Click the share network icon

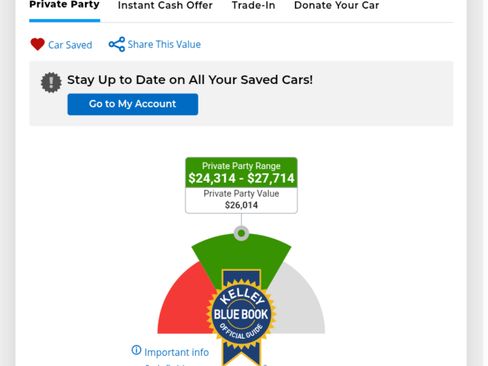(x=117, y=44)
